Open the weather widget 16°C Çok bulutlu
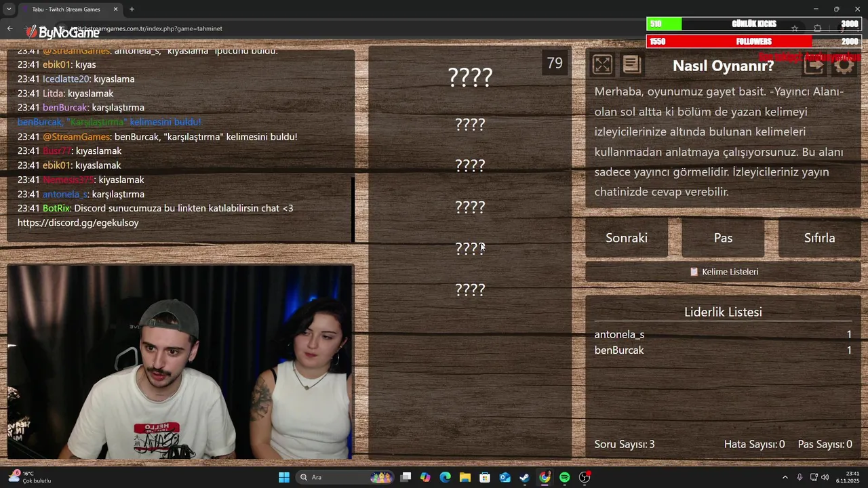The height and width of the screenshot is (488, 868). click(31, 477)
